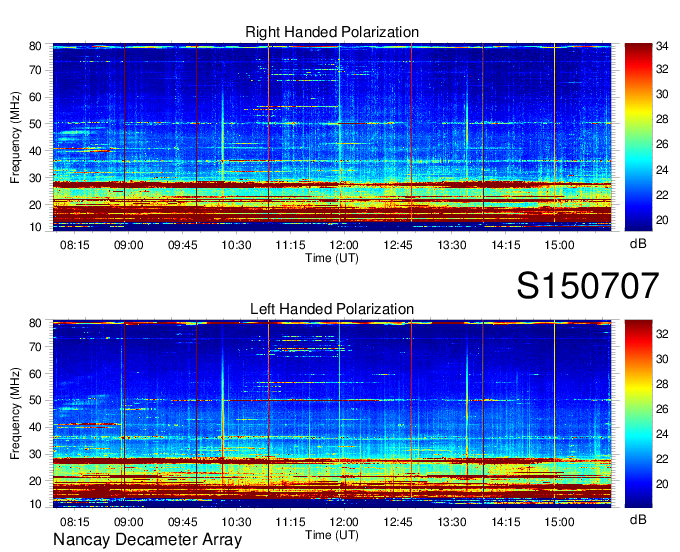Click the "Right Handed Polarization" plot title
Screen dimensions: 680x552
coord(332,32)
